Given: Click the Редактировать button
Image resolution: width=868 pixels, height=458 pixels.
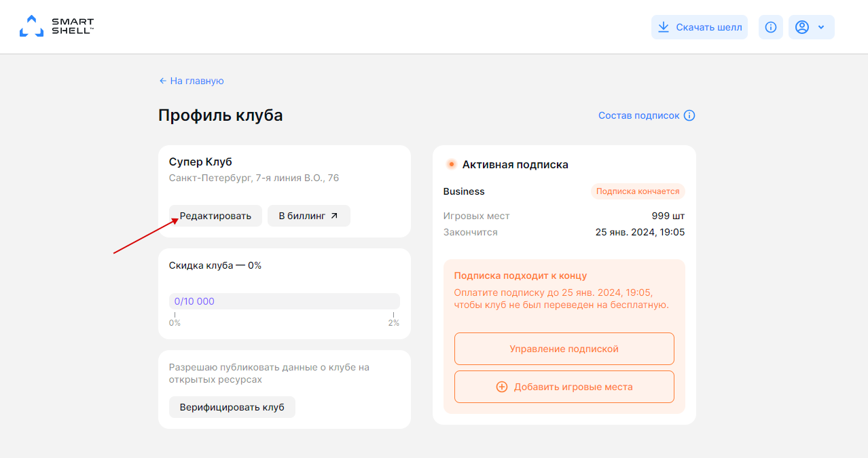Looking at the screenshot, I should [215, 215].
